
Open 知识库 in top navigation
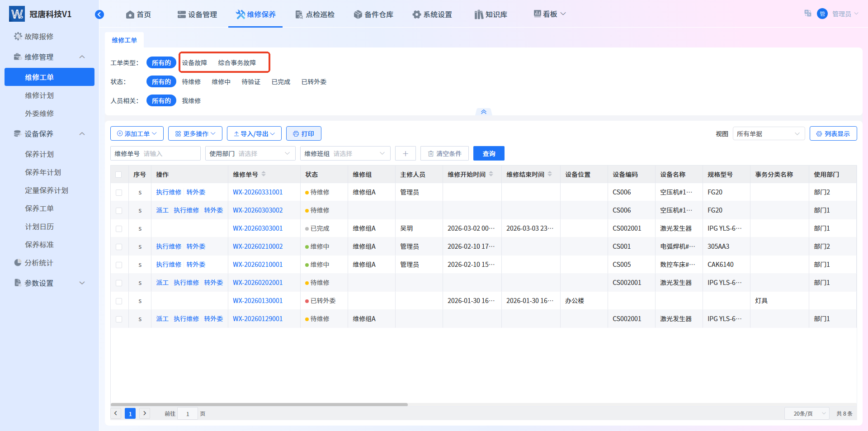[x=491, y=14]
